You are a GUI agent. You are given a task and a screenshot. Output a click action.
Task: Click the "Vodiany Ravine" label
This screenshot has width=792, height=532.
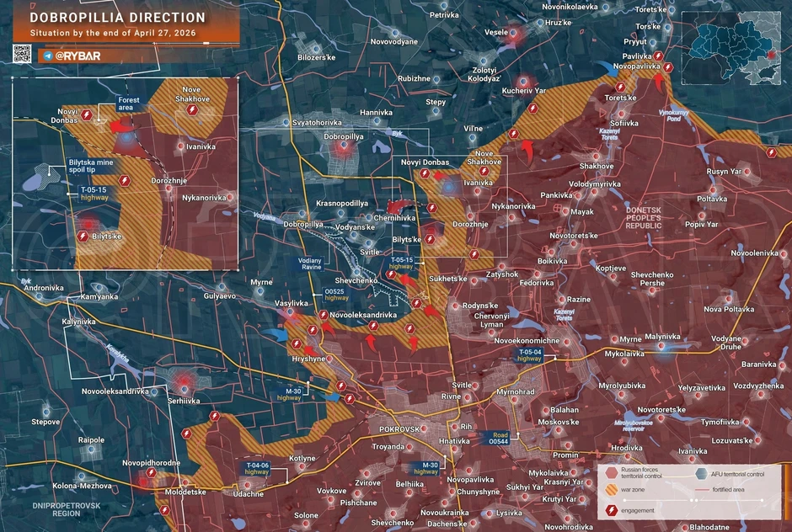tap(309, 263)
